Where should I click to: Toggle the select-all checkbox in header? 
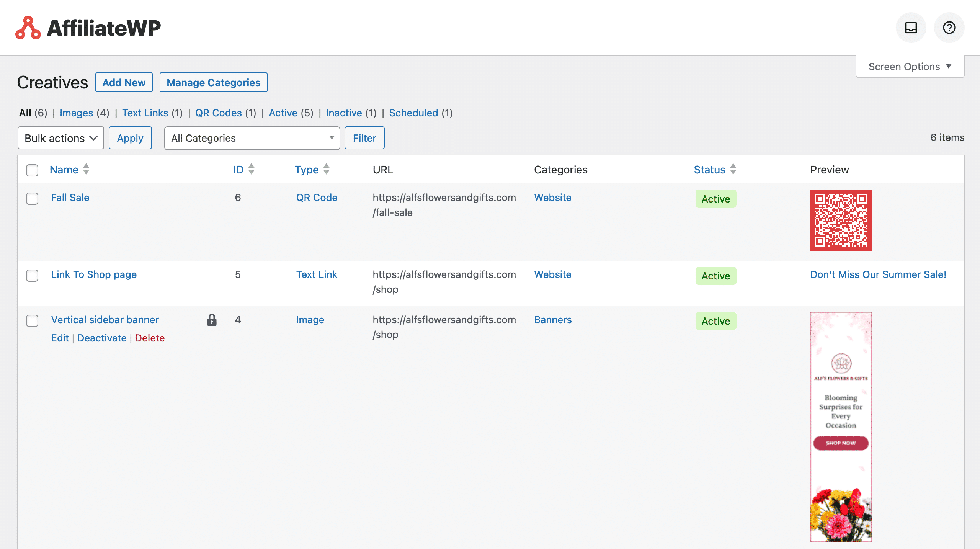tap(32, 170)
